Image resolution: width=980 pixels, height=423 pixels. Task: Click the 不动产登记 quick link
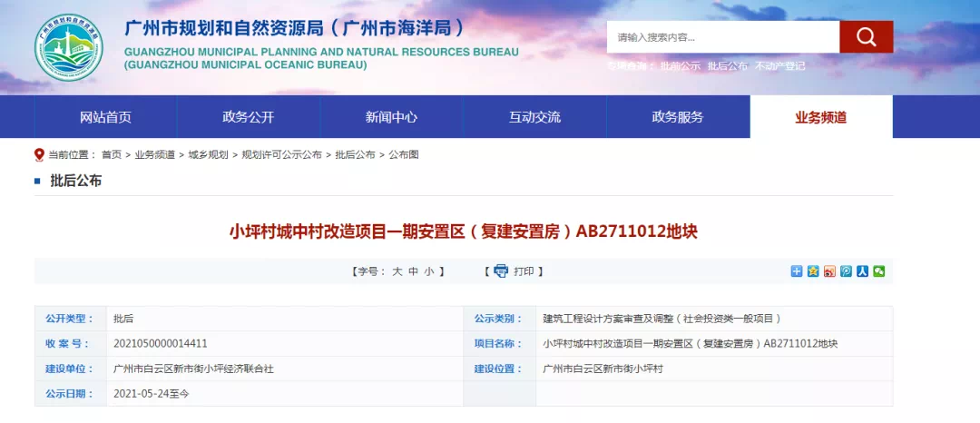[779, 66]
